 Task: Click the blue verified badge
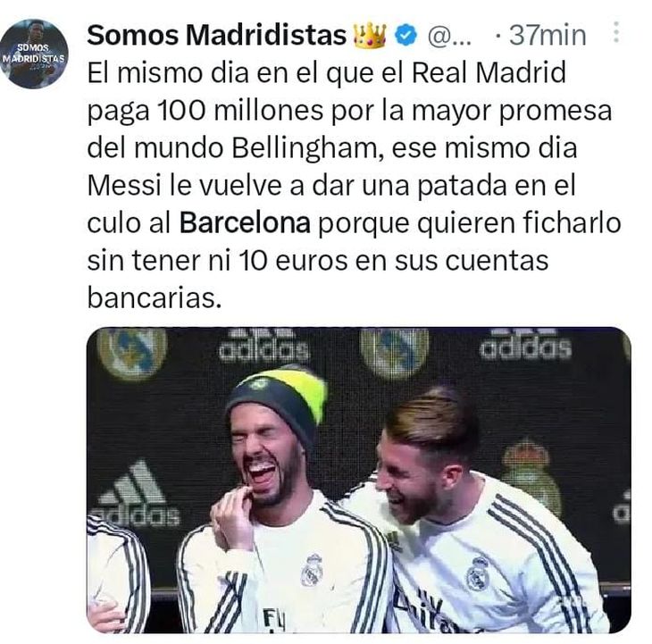pyautogui.click(x=405, y=36)
